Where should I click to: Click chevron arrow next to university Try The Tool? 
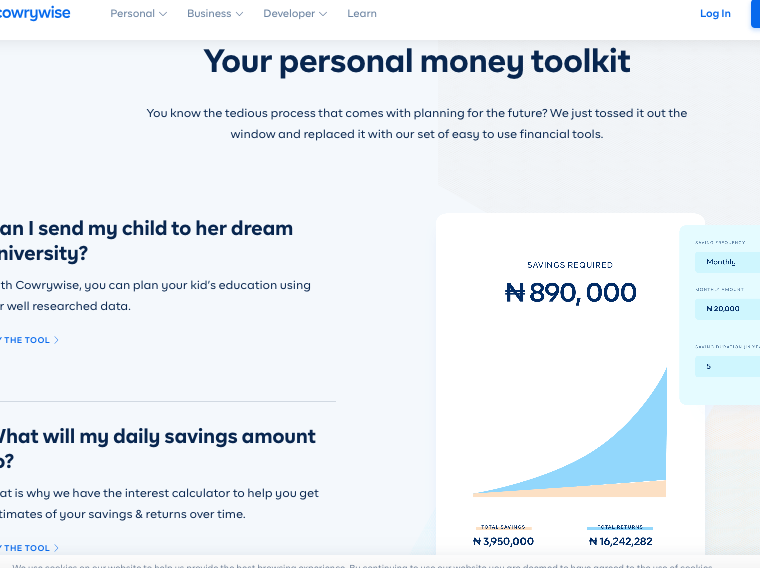[x=56, y=340]
